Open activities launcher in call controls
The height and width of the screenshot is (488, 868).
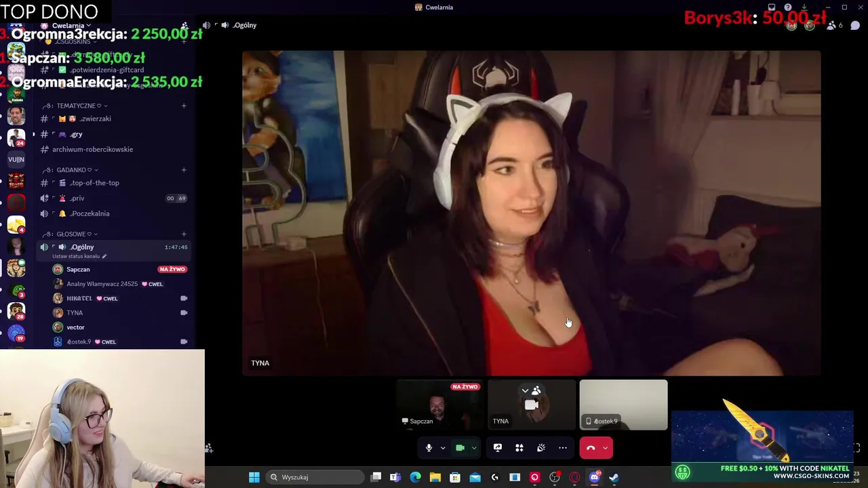(519, 448)
